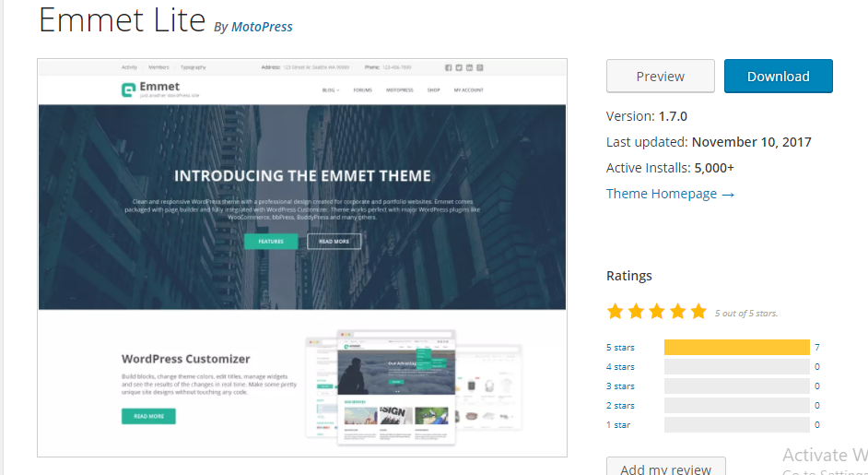
Task: Click INTRODUCING THE EMMET THEME headline
Action: click(302, 175)
